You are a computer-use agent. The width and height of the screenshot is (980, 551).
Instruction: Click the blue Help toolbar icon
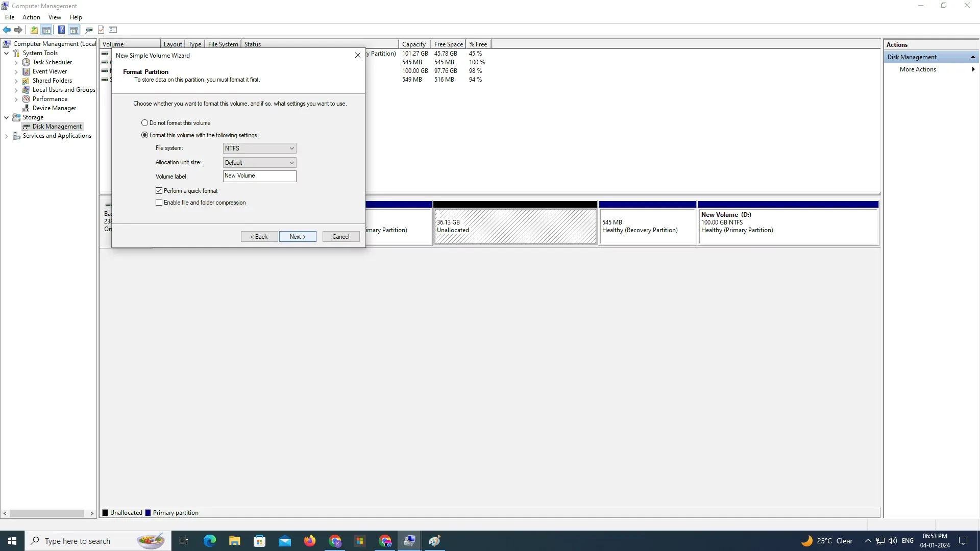[x=61, y=30]
